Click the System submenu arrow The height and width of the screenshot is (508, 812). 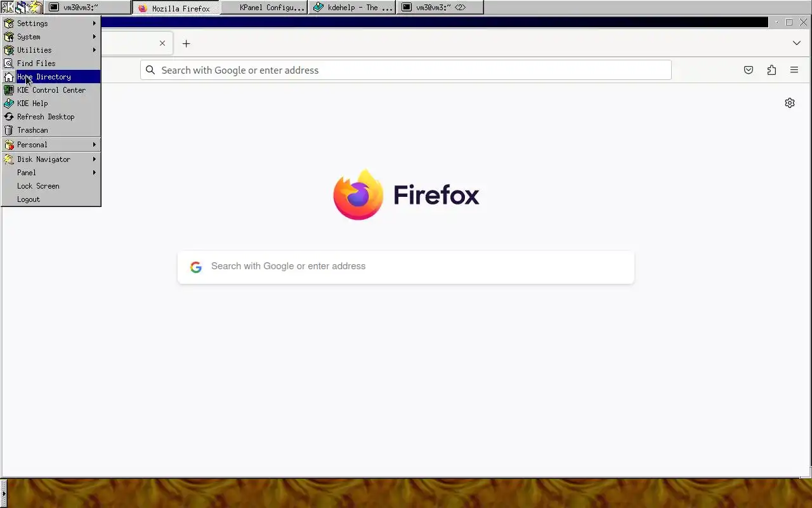click(x=95, y=37)
